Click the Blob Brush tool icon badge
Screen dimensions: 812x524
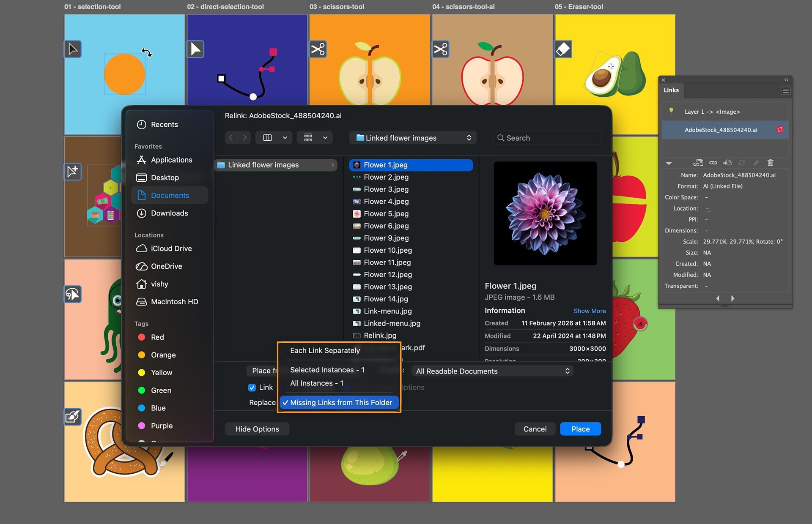click(73, 417)
